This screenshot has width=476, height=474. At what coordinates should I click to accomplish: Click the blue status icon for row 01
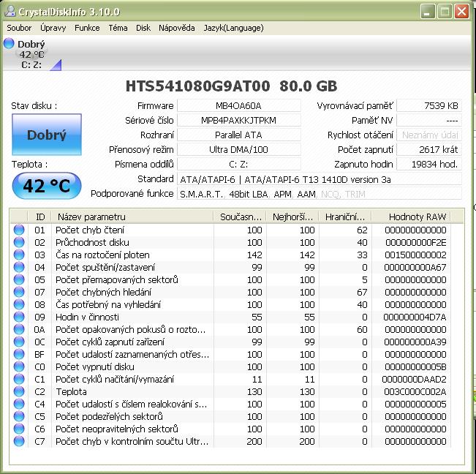point(19,230)
